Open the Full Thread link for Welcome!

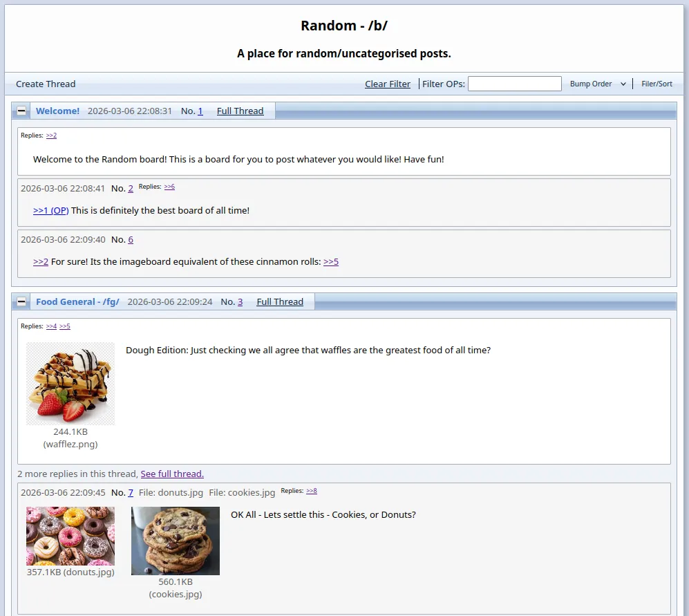click(240, 111)
